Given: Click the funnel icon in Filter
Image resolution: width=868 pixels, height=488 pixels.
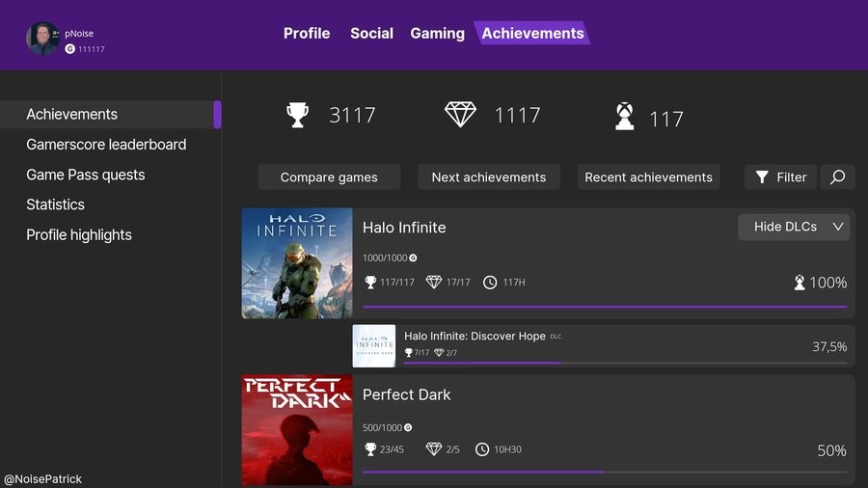Looking at the screenshot, I should (x=762, y=177).
